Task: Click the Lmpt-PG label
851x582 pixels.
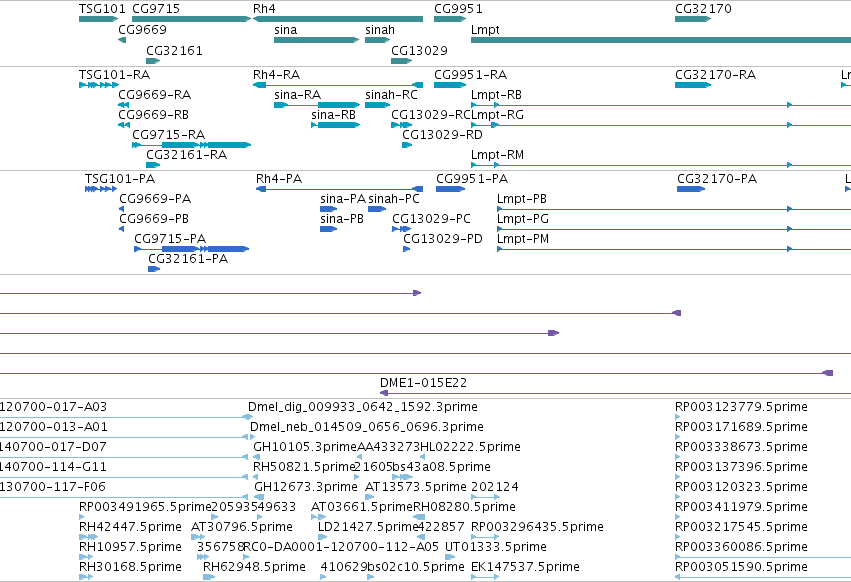Action: pos(523,219)
